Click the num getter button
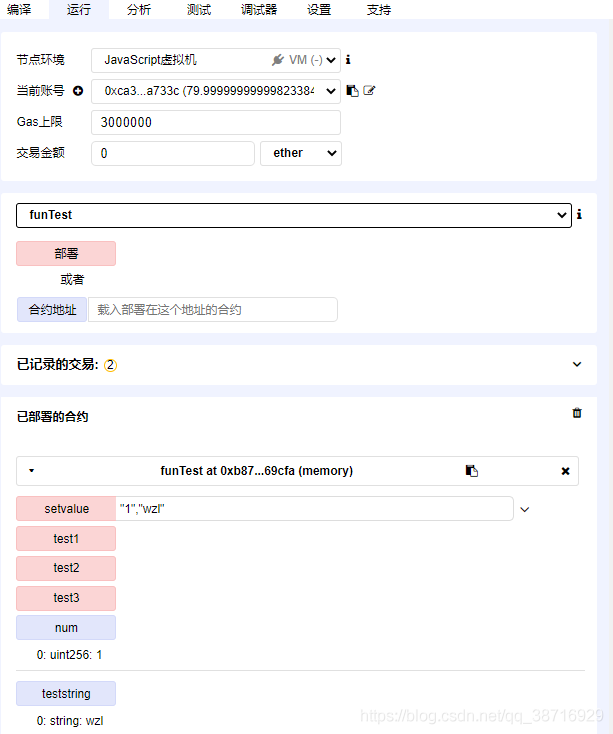This screenshot has width=613, height=734. pos(66,627)
